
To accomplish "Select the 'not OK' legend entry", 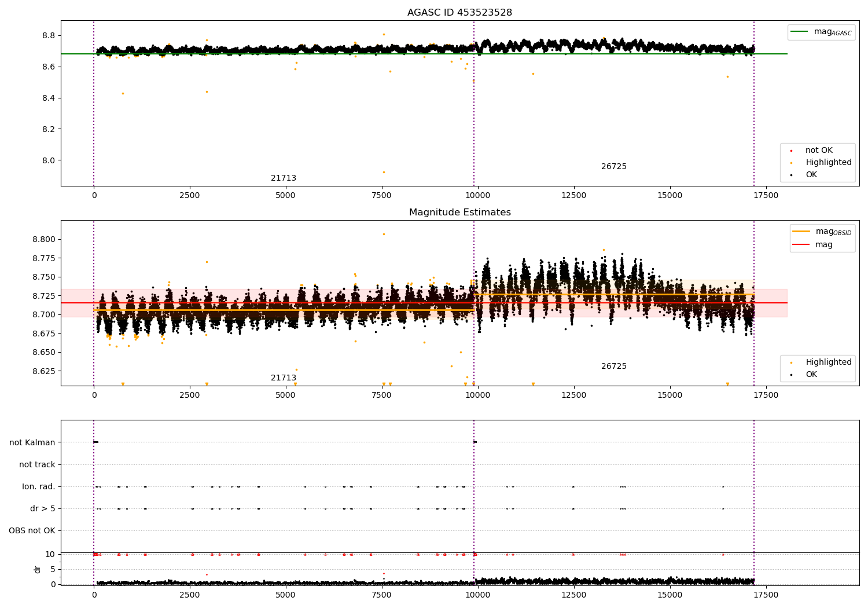I will pos(819,151).
